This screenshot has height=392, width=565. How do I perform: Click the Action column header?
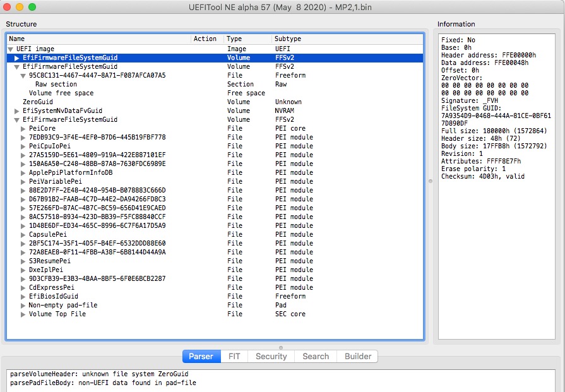(207, 39)
